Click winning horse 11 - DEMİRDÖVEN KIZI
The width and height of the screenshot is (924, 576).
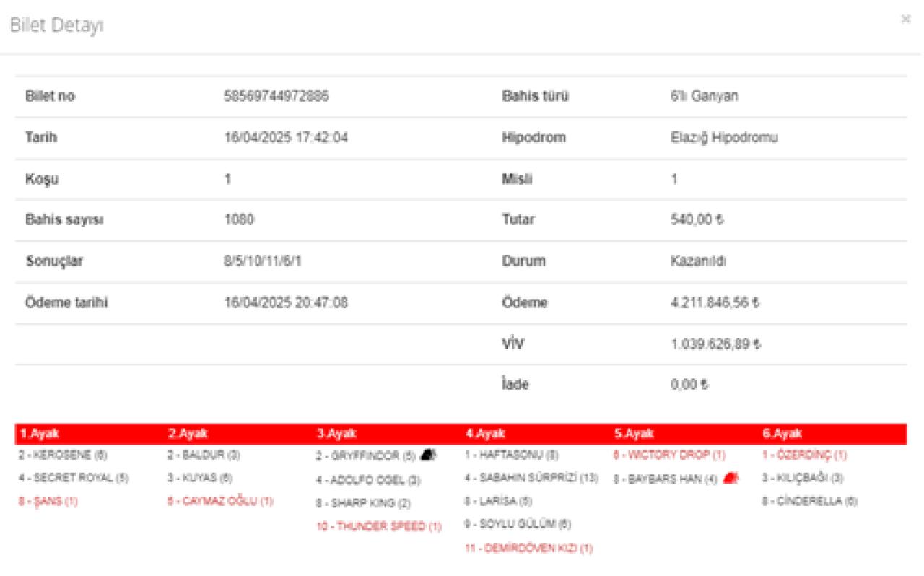(x=528, y=549)
